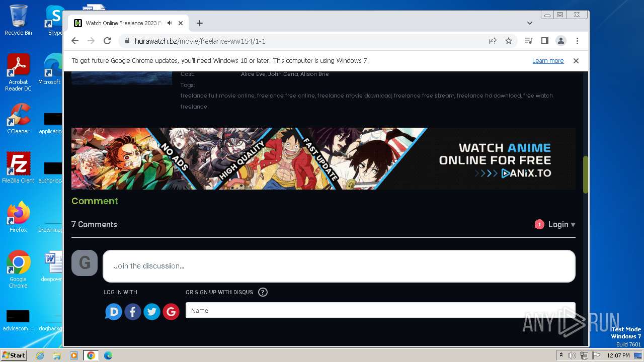Bookmark this page with the star icon
The width and height of the screenshot is (644, 362).
click(509, 41)
